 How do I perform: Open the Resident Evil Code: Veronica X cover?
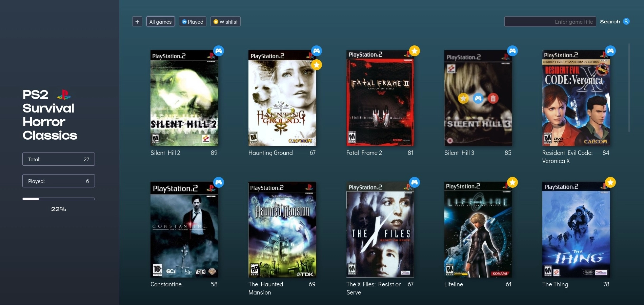click(576, 98)
